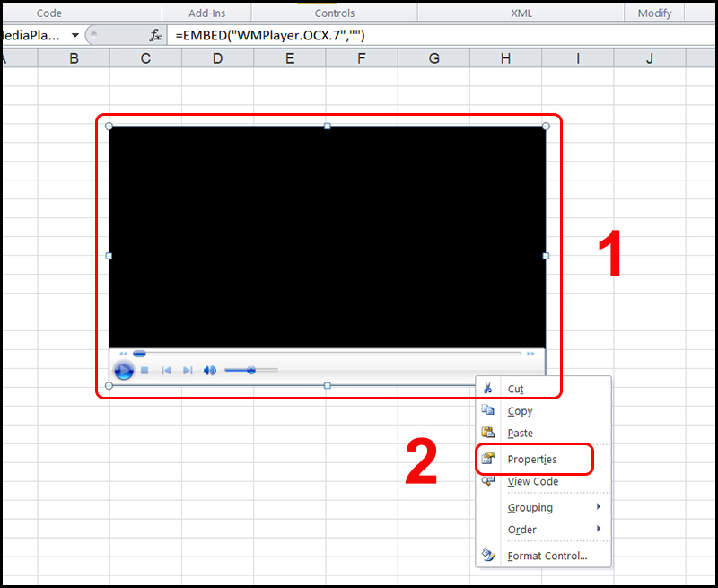This screenshot has height=588, width=718.
Task: Click the Name Box showing MediaPla...
Action: click(34, 35)
